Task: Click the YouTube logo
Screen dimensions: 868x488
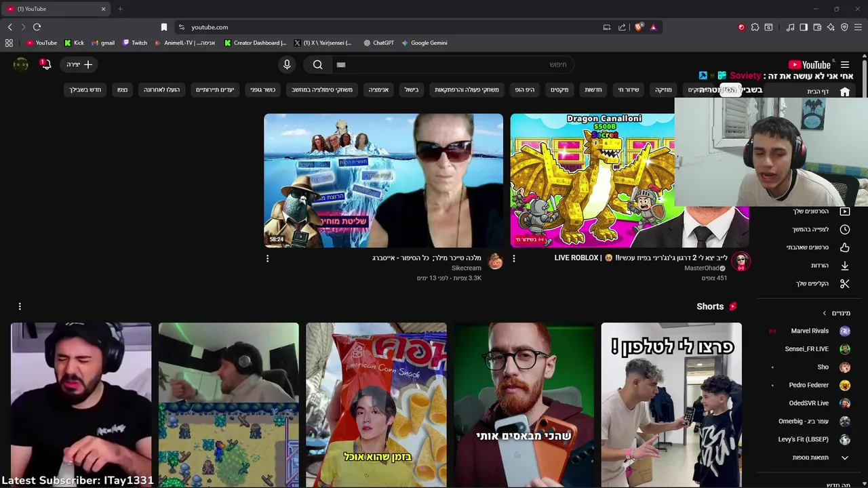Action: tap(809, 64)
